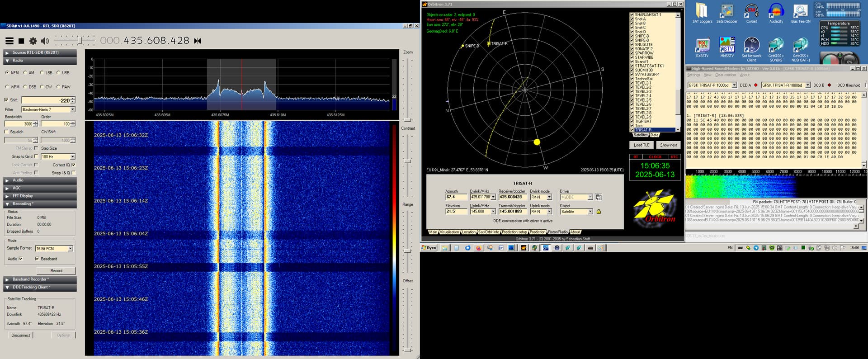Expand the FFT Display panel
The height and width of the screenshot is (359, 868).
(x=40, y=196)
